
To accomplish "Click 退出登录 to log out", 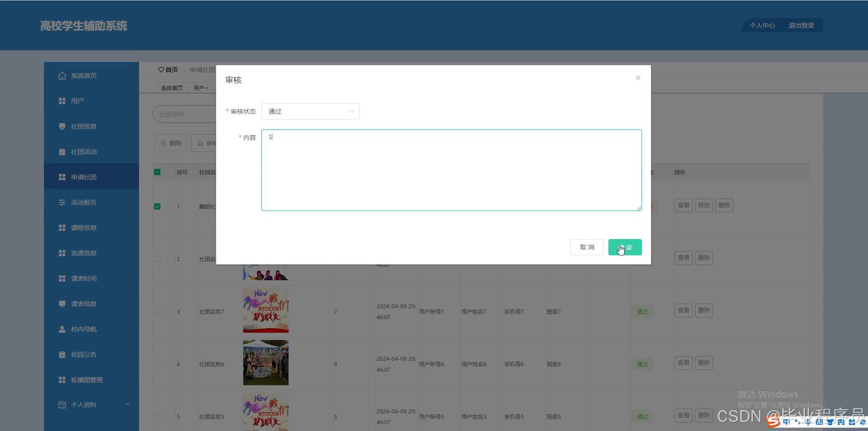I will pos(801,25).
